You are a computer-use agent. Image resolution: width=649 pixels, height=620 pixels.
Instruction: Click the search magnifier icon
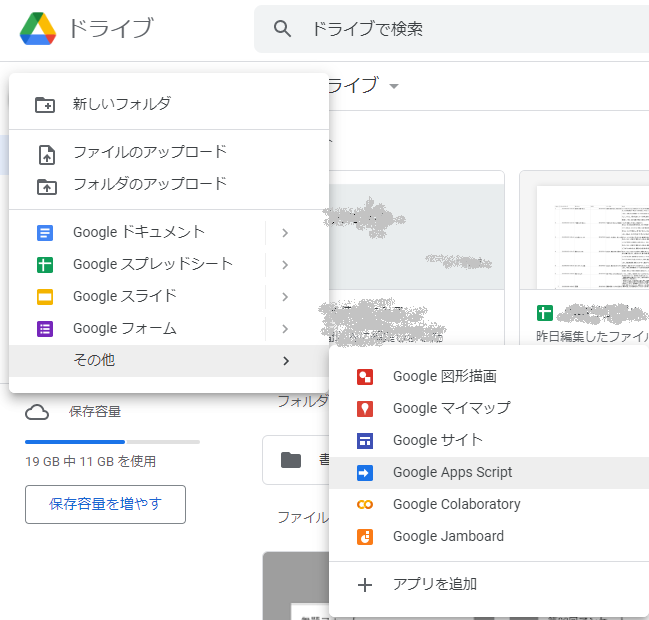282,29
